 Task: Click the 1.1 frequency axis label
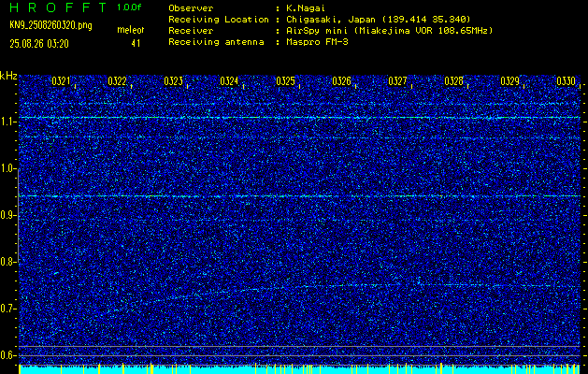point(7,122)
